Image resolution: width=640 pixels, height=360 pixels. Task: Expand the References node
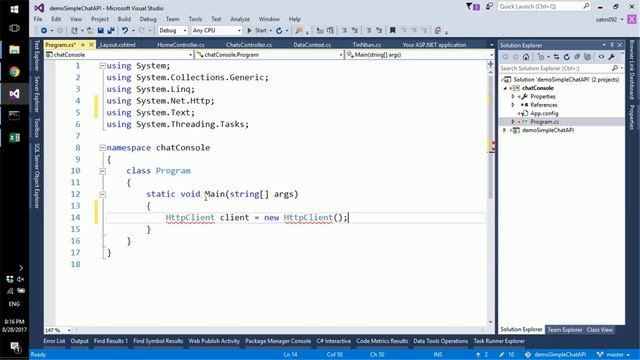click(x=513, y=105)
